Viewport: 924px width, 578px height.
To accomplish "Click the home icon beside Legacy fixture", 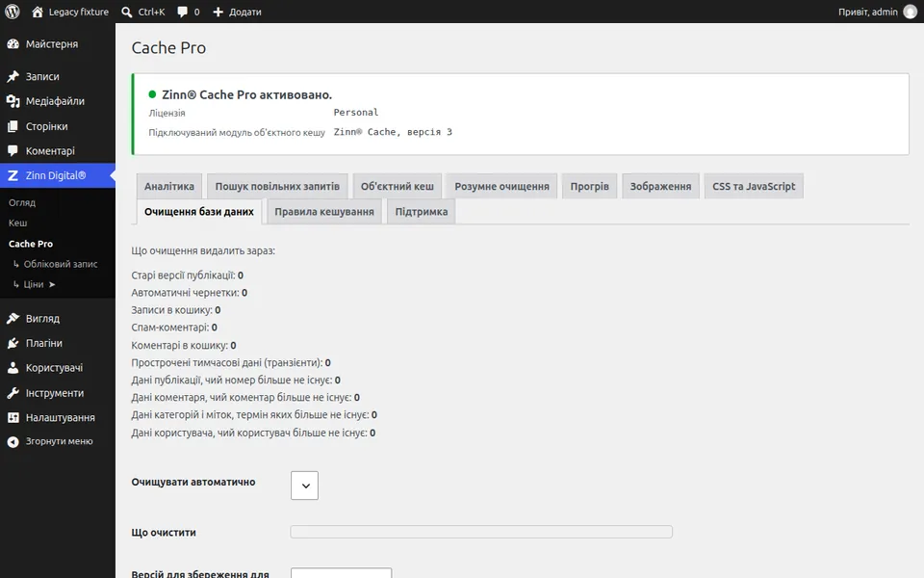I will coord(38,12).
